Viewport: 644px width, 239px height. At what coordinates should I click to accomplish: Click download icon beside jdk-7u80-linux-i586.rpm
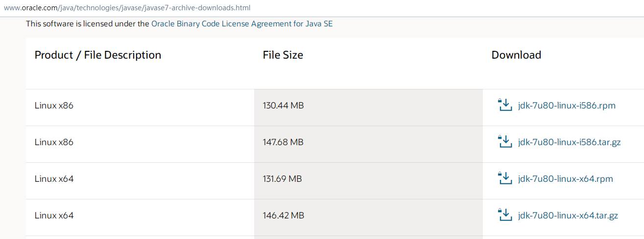coord(504,105)
